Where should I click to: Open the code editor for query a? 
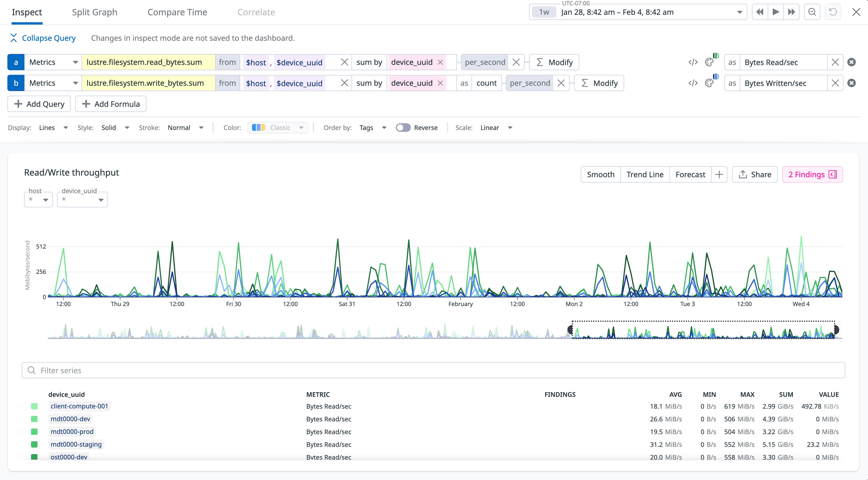pos(693,62)
